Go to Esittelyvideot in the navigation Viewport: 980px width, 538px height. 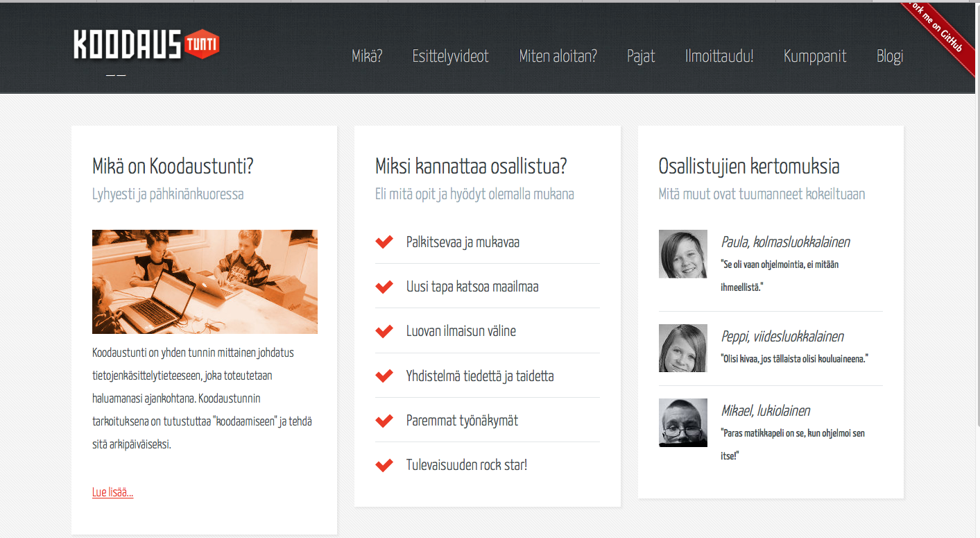pyautogui.click(x=450, y=56)
